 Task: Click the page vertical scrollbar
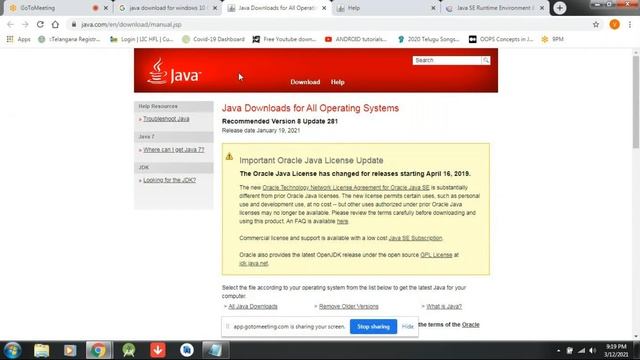point(636,102)
